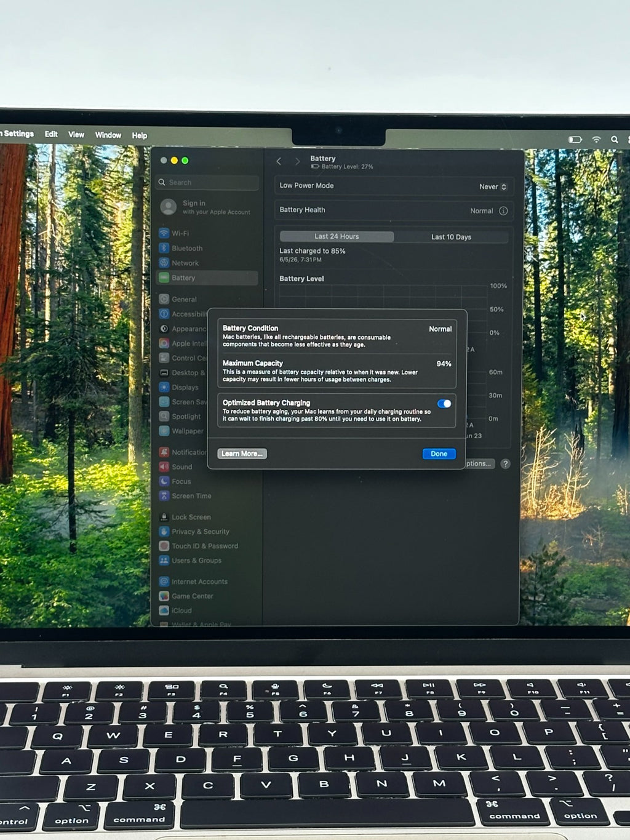Open Screen Saver settings in sidebar

[183, 402]
